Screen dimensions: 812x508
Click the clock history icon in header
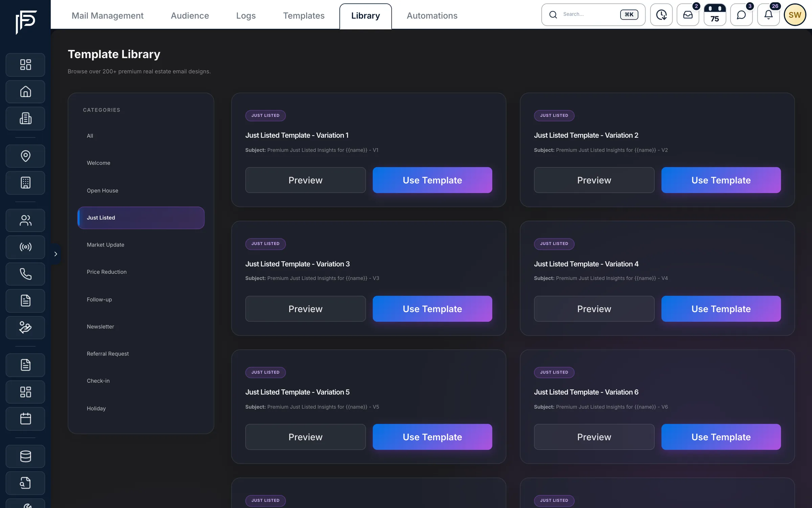[661, 15]
